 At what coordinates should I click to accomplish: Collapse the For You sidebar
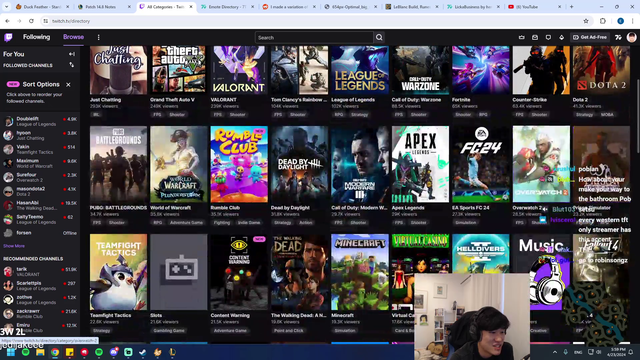(x=72, y=54)
